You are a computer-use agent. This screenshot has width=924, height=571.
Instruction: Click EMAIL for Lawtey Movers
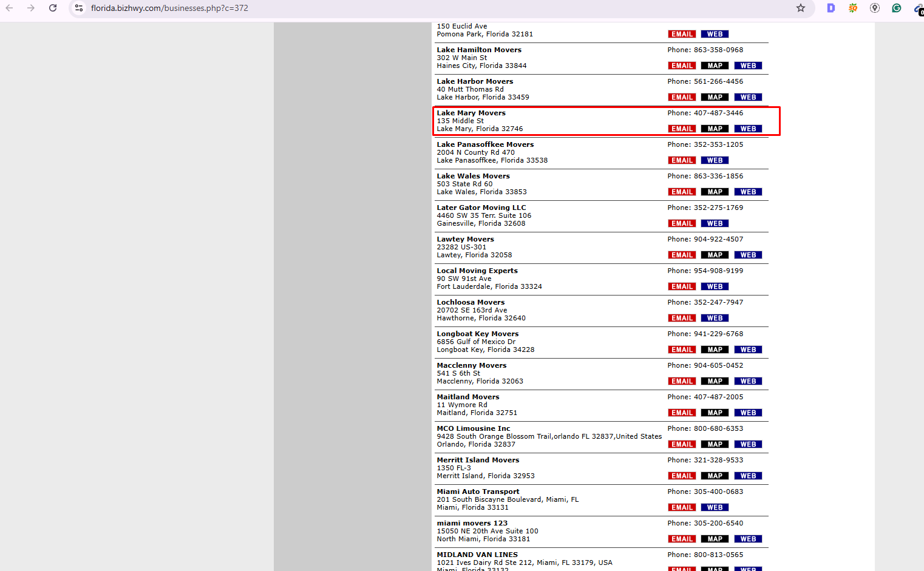(x=682, y=255)
